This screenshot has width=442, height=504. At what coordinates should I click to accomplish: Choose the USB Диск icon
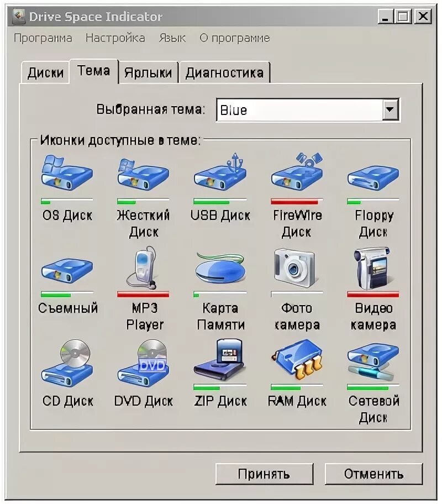coord(220,172)
